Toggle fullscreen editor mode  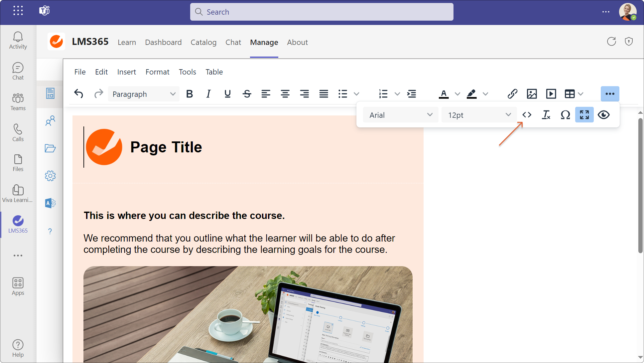click(584, 115)
